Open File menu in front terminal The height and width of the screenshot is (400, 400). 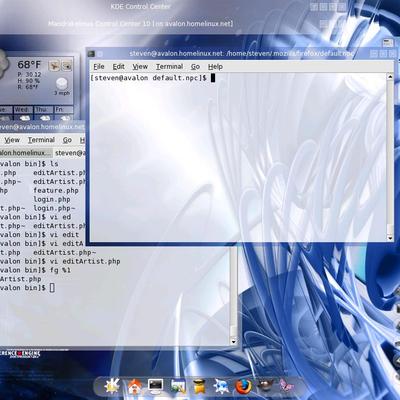(99, 67)
